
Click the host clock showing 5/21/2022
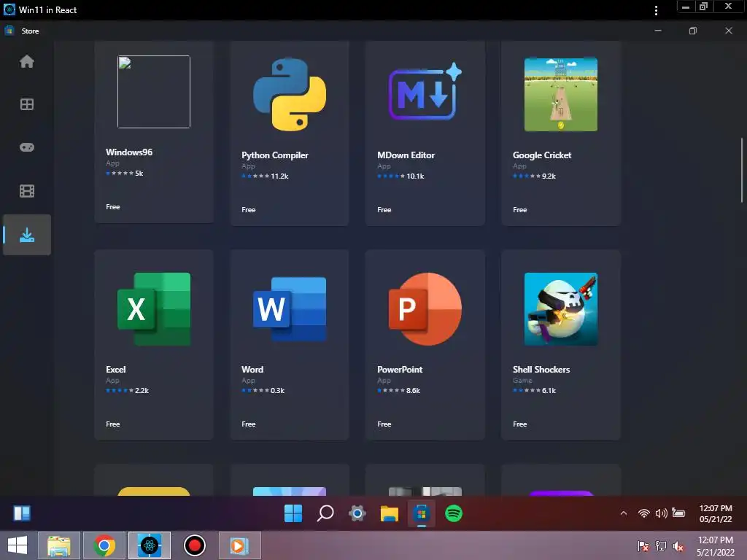[715, 546]
